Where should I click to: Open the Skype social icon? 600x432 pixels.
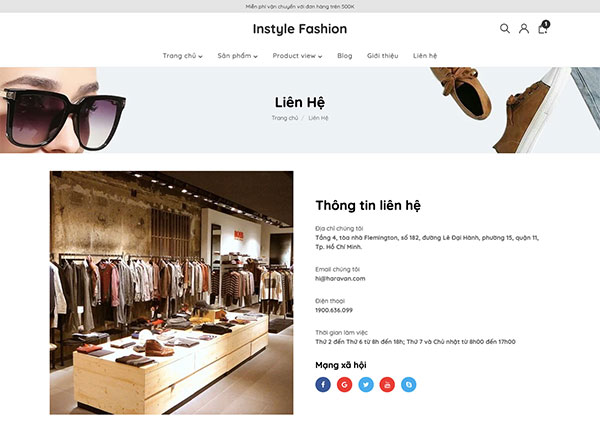pyautogui.click(x=409, y=385)
